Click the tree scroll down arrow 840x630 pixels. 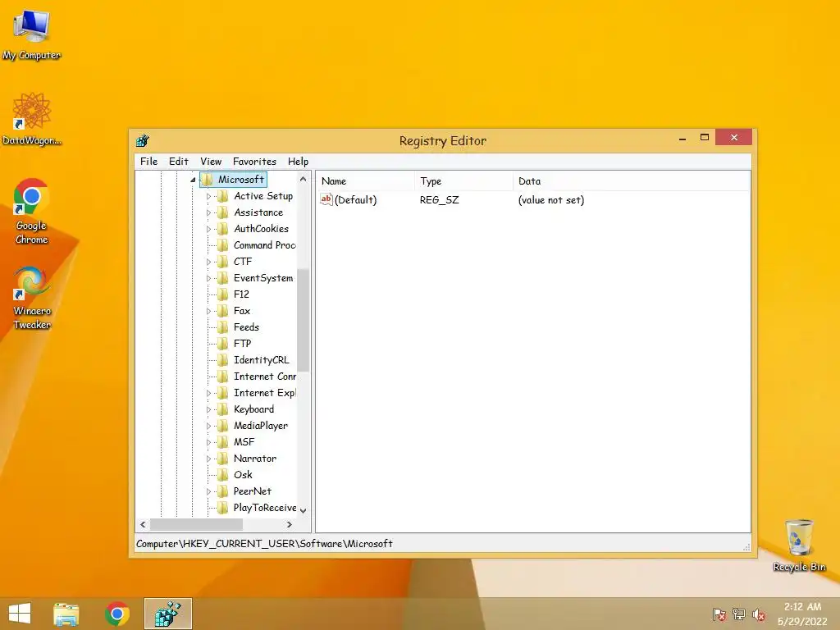304,510
